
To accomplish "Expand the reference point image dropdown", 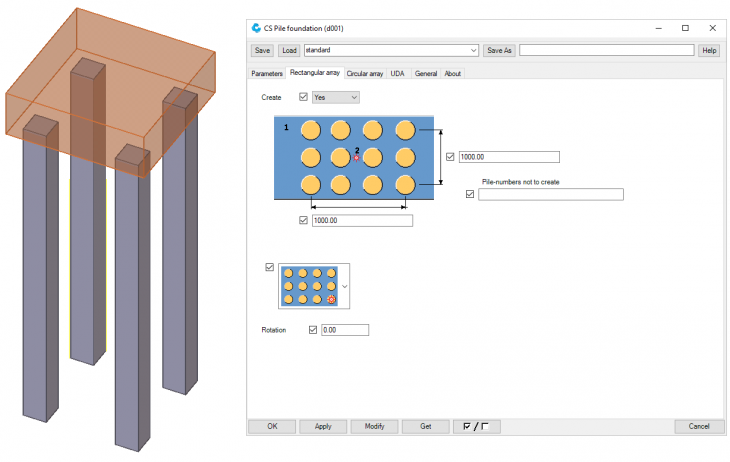I will tap(345, 285).
